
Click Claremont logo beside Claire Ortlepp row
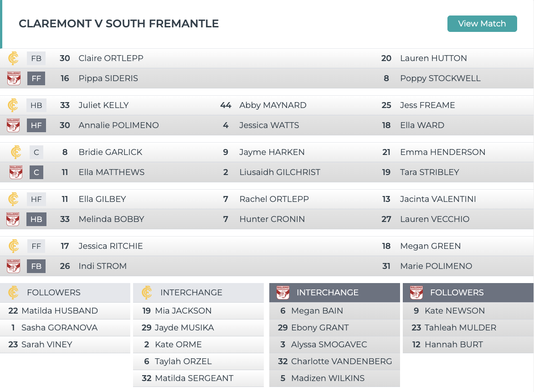point(14,58)
